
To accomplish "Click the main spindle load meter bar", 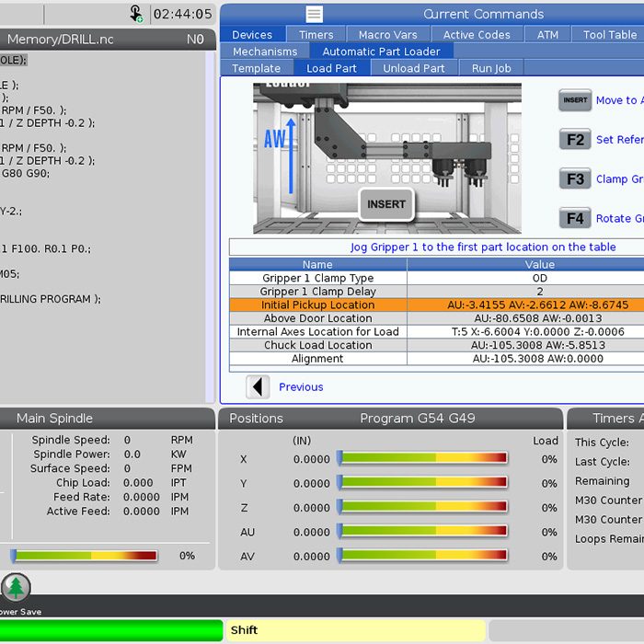I will (x=85, y=556).
